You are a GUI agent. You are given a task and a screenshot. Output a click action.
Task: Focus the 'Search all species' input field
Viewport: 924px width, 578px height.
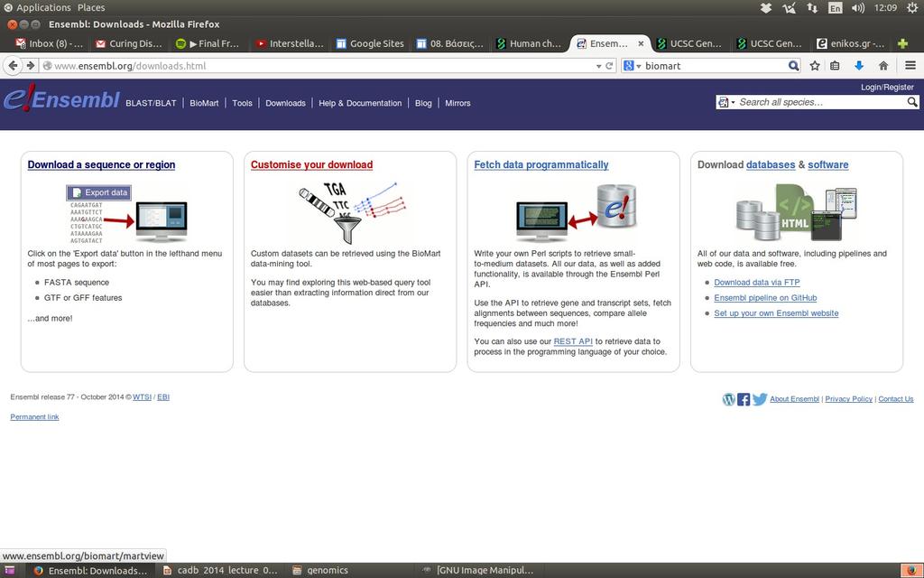pyautogui.click(x=821, y=102)
